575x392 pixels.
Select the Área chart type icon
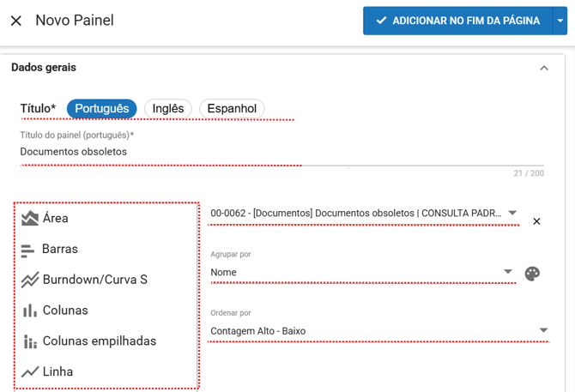[30, 218]
